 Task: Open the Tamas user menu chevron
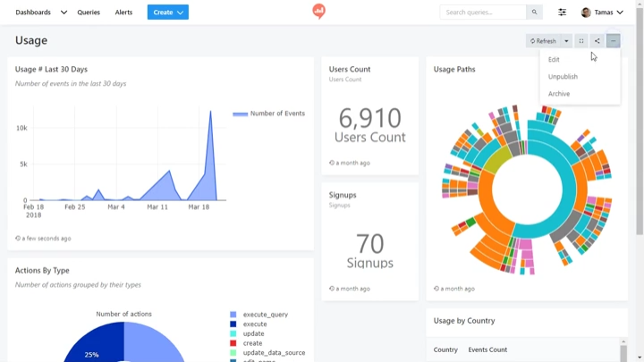tap(620, 13)
